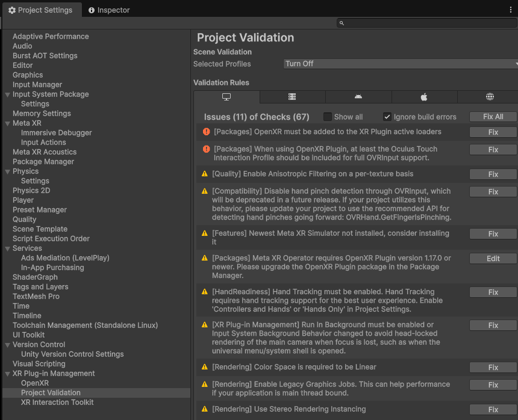Open the Selected Profiles dropdown
The image size is (518, 420).
point(401,64)
